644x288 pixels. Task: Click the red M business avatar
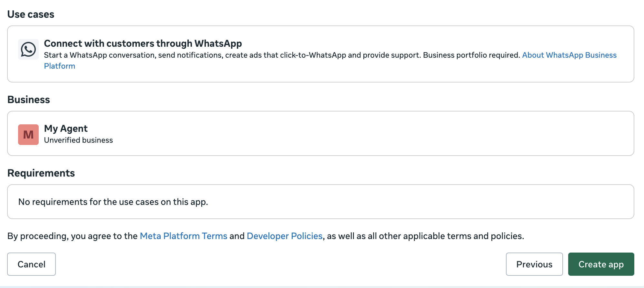click(28, 135)
